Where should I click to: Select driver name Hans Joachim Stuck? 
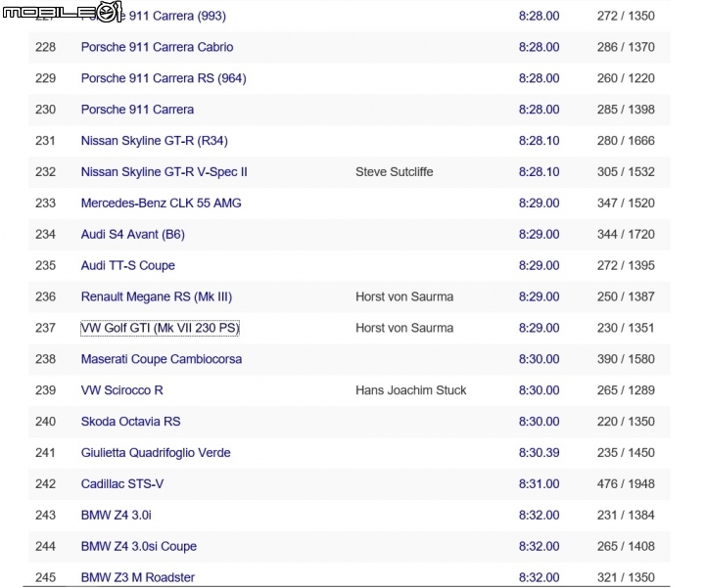pyautogui.click(x=411, y=390)
